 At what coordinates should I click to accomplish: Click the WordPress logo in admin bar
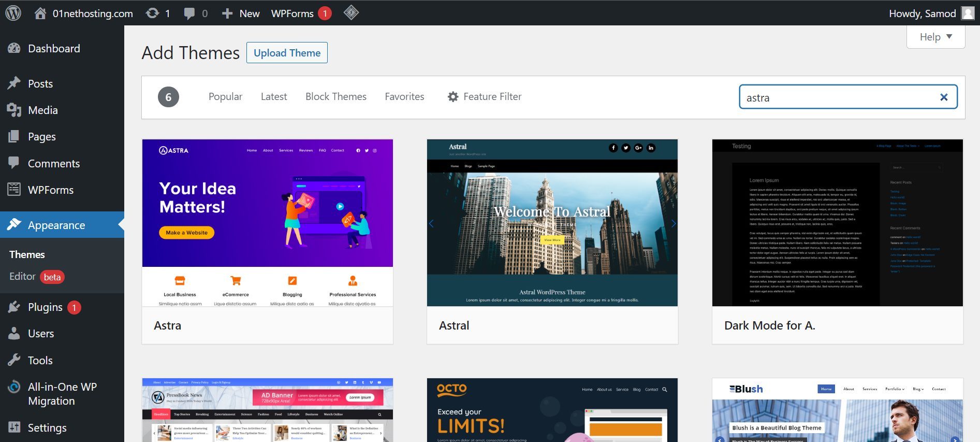13,13
